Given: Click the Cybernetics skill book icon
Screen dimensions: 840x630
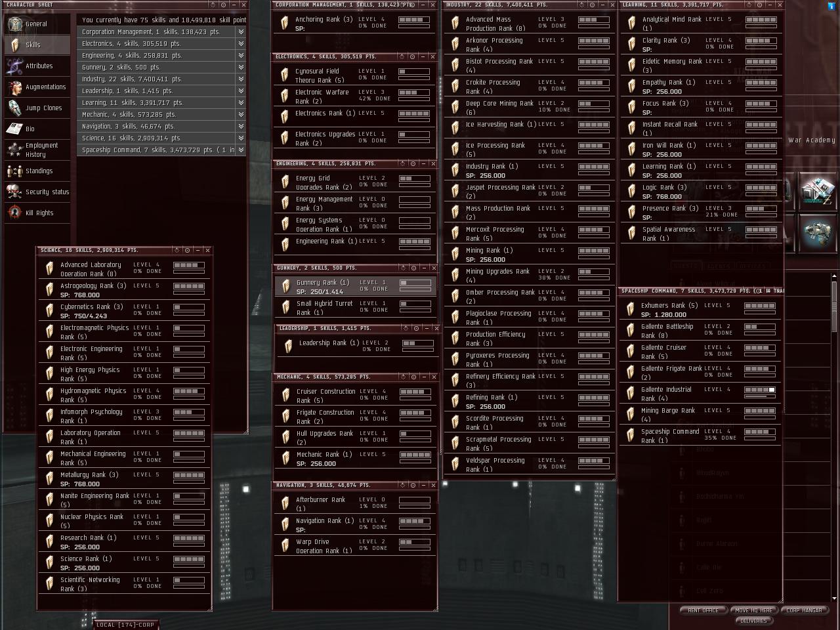Looking at the screenshot, I should click(49, 311).
